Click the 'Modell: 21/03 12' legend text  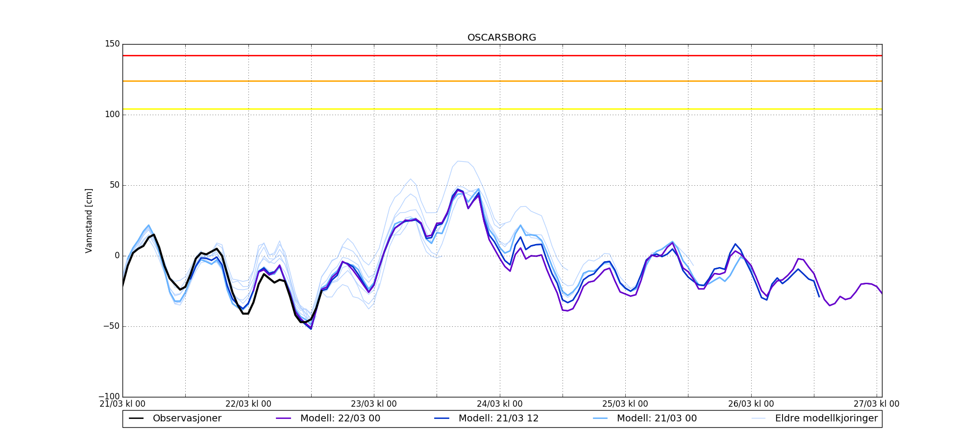click(498, 418)
